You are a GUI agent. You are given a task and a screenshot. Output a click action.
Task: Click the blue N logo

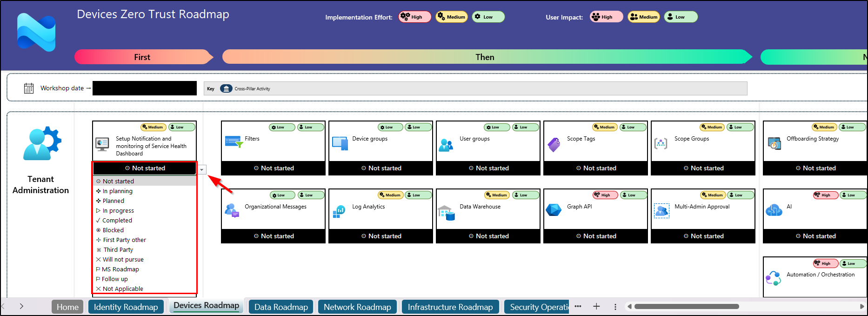36,33
